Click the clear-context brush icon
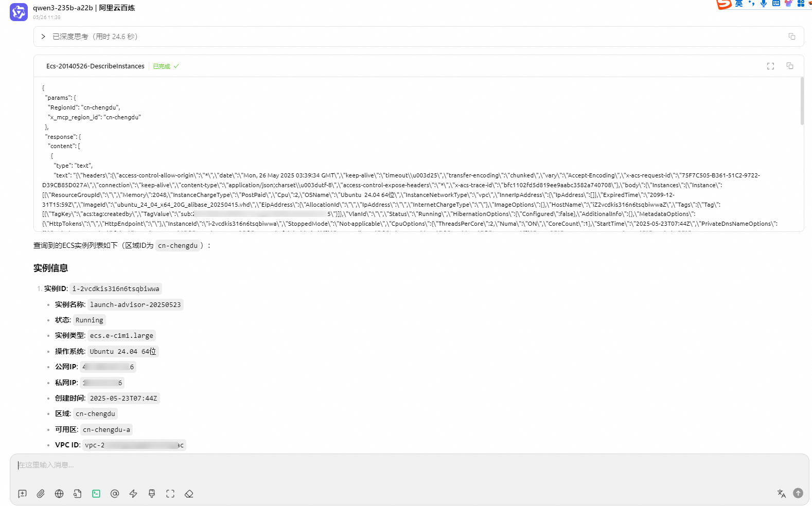The image size is (812, 506). 152,494
